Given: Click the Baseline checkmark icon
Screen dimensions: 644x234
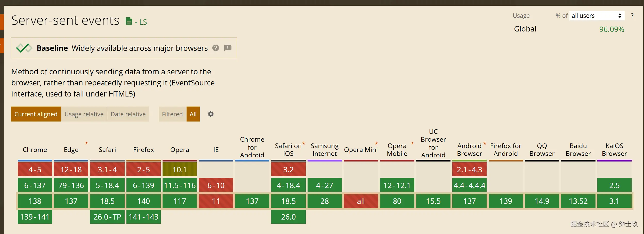Looking at the screenshot, I should (24, 48).
